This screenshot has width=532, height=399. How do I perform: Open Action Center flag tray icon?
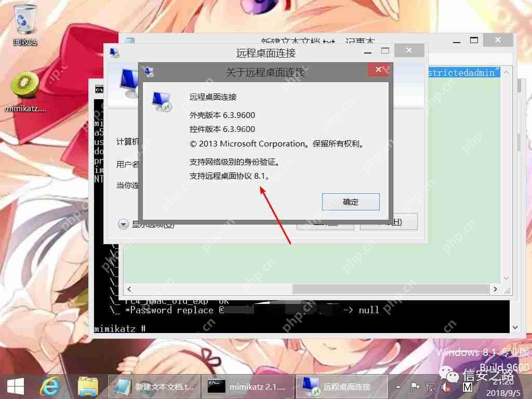[x=415, y=387]
